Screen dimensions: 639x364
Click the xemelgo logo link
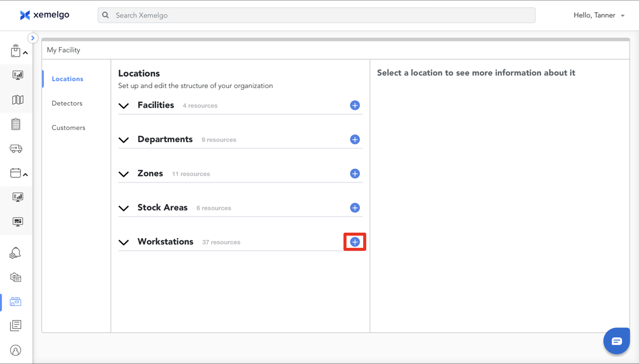coord(45,15)
